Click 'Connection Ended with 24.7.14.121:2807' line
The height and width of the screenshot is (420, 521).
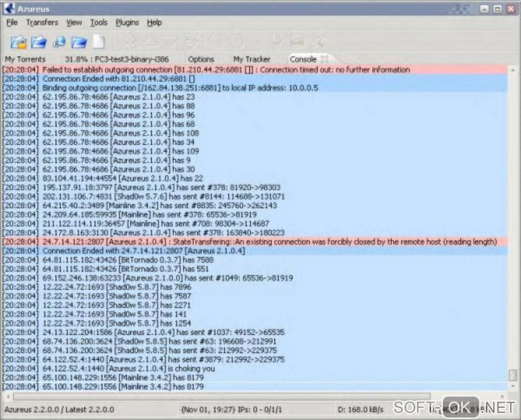(x=255, y=251)
